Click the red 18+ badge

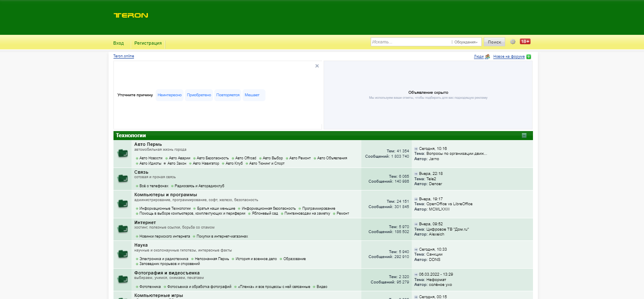[x=525, y=41]
